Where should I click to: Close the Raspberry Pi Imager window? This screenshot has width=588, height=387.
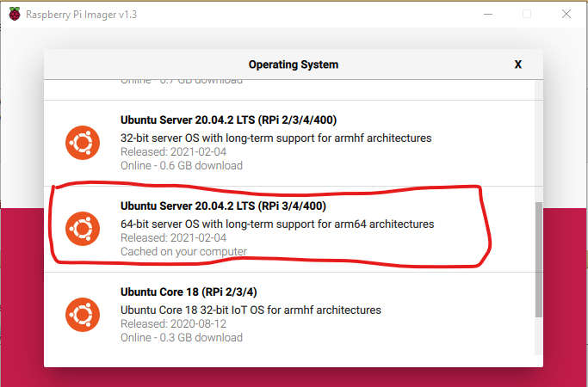(566, 14)
